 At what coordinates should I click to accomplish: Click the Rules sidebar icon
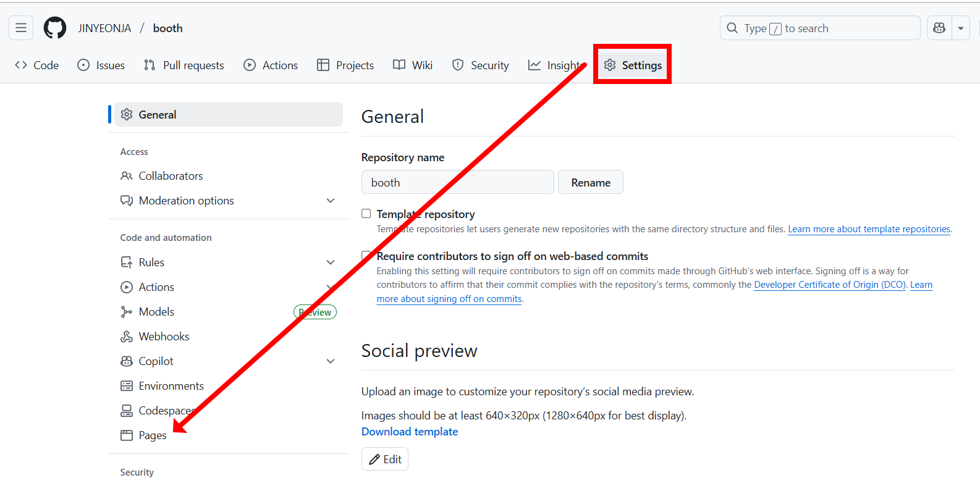127,262
